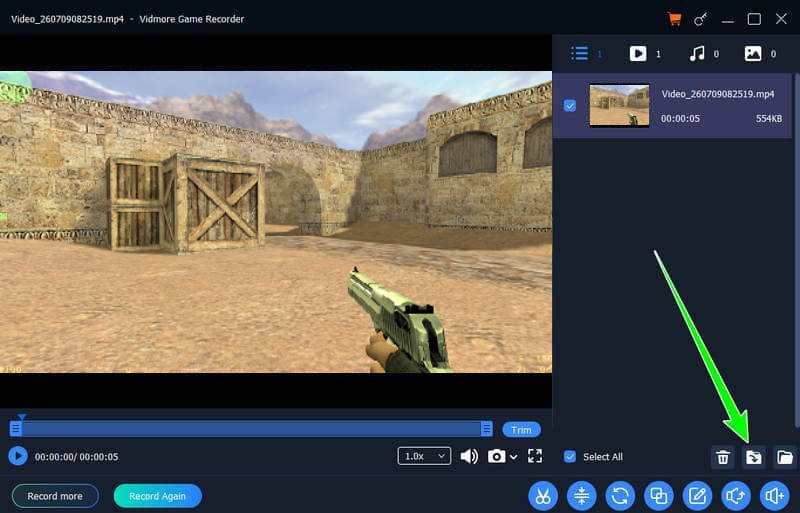Screen dimensions: 800x513
Task: Open the edit media metadata tool
Action: coord(697,496)
